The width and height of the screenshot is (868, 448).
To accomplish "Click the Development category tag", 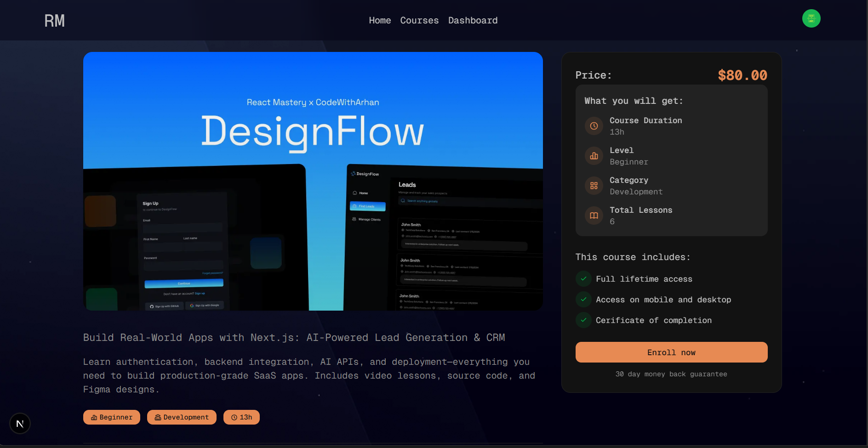I will 182,417.
